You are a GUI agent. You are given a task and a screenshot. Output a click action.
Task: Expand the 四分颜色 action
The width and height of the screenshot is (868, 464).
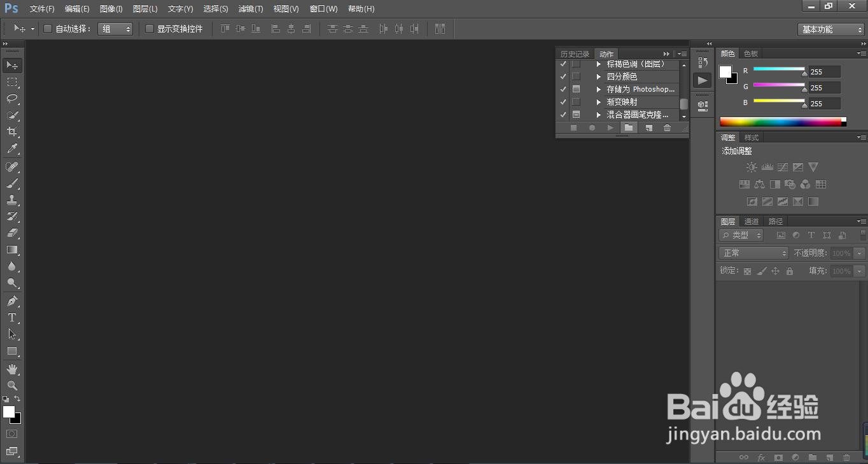pyautogui.click(x=599, y=76)
